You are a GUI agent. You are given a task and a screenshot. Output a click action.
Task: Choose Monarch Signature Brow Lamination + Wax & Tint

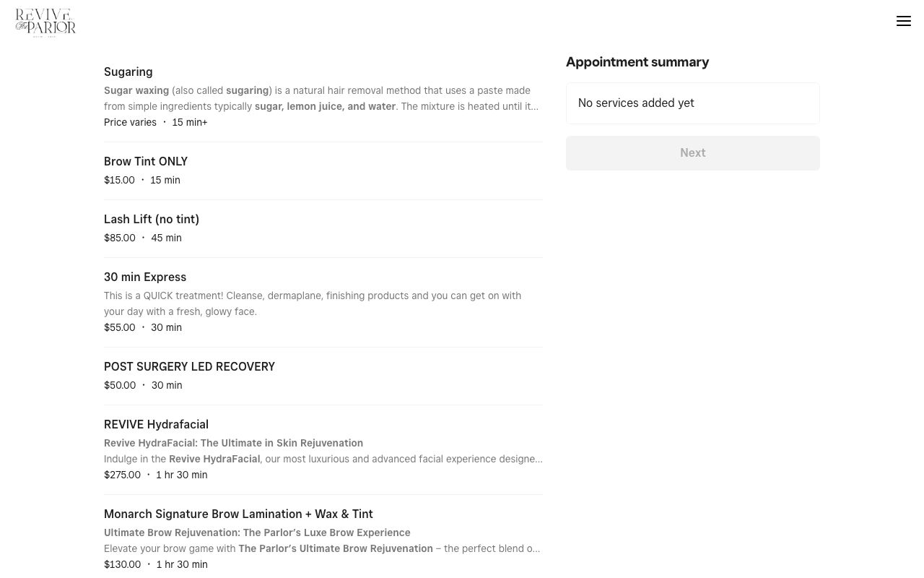pos(238,514)
